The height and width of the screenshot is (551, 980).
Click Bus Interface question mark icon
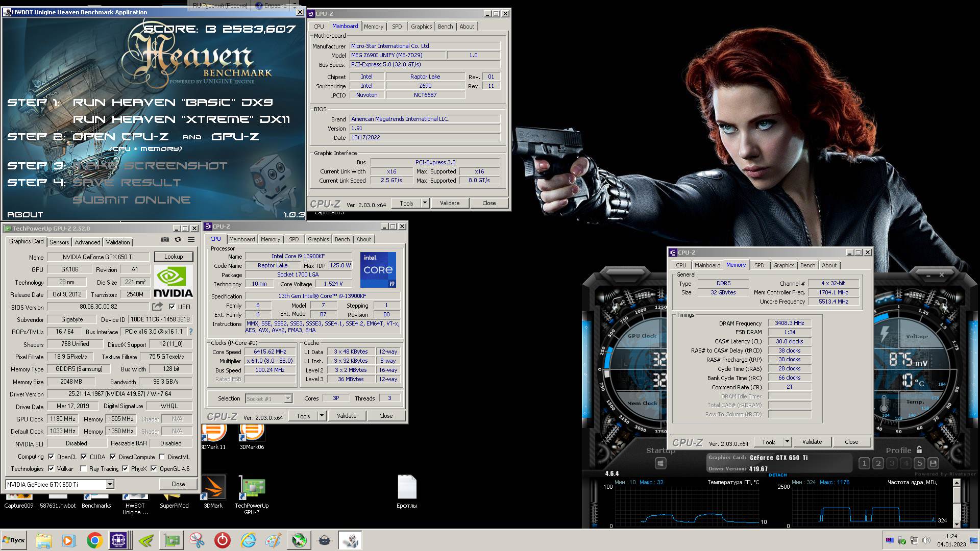pyautogui.click(x=191, y=332)
